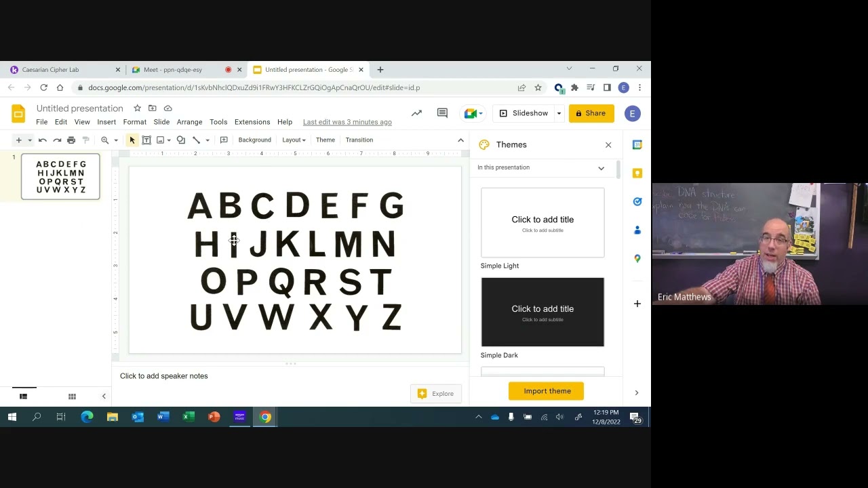The image size is (868, 488).
Task: Expand the line type dropdown arrow
Action: (207, 140)
